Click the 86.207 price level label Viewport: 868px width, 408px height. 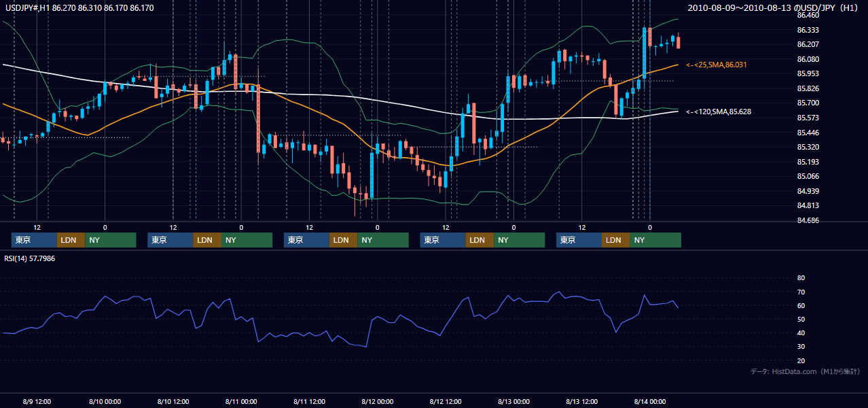pos(808,44)
